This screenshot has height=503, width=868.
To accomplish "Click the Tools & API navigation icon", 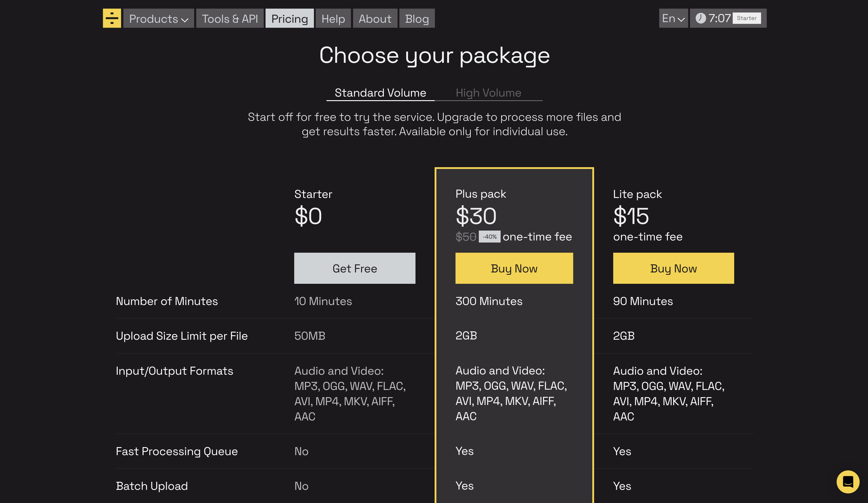I will pos(230,18).
